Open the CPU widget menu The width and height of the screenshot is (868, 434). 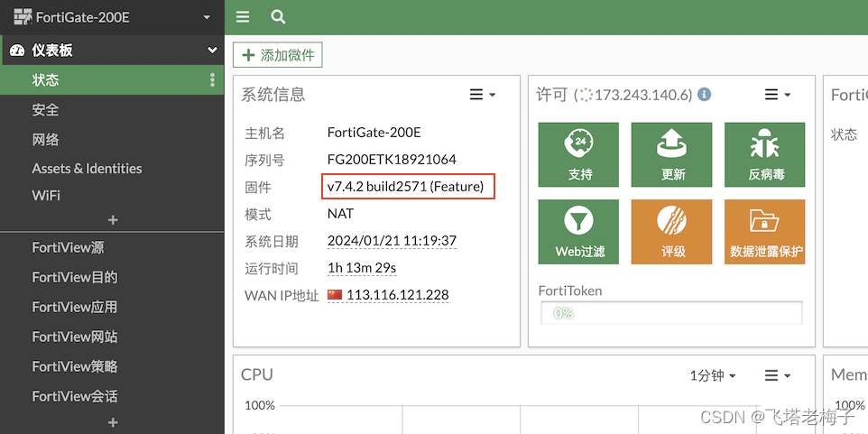777,376
